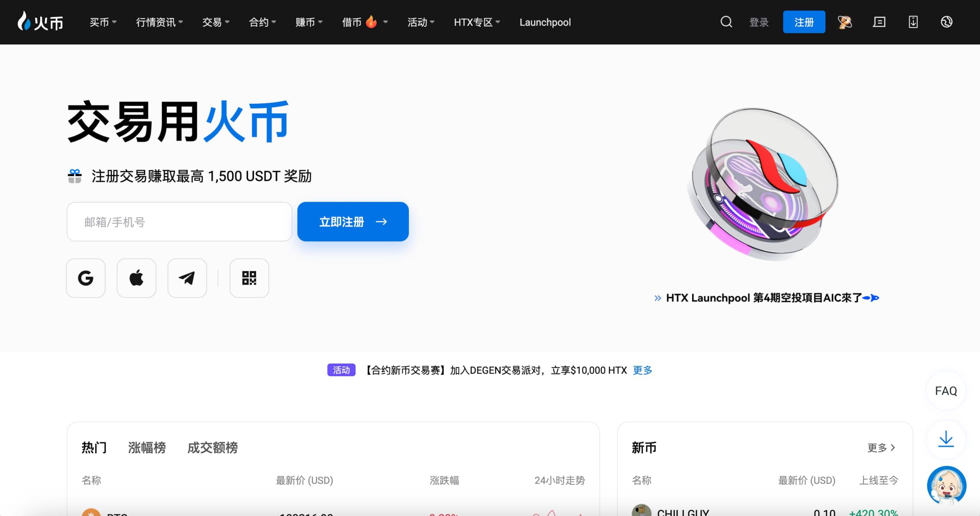The image size is (980, 516).
Task: Open the 合约新币交易赛 DEGEN announcement
Action: coord(495,370)
